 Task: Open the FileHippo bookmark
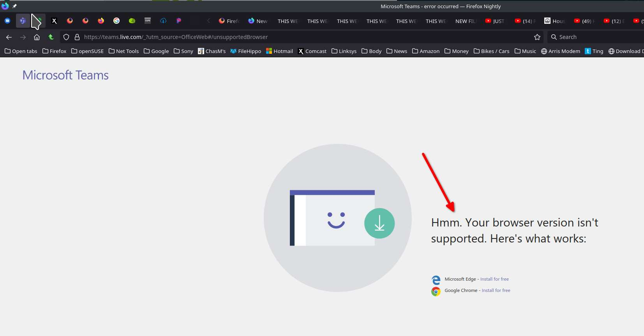click(x=246, y=51)
